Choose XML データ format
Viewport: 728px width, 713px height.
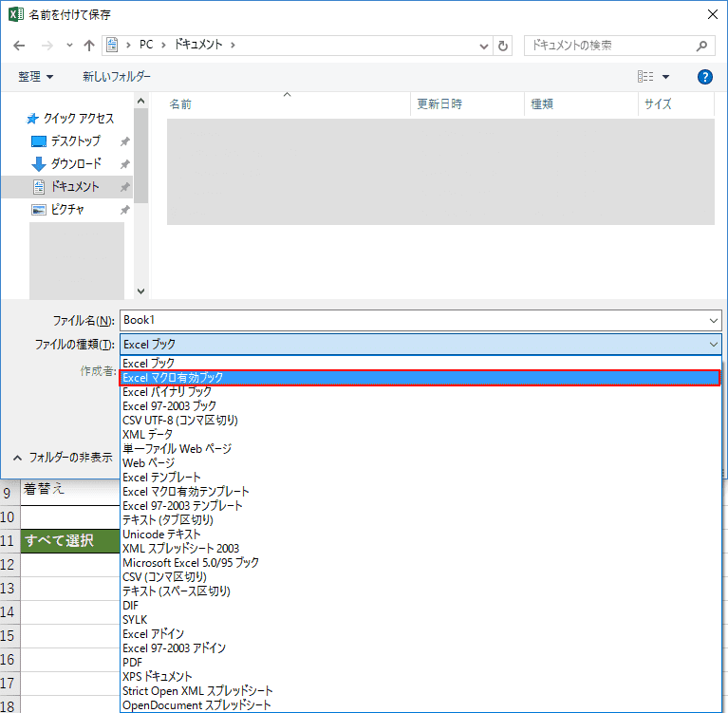[x=420, y=435]
